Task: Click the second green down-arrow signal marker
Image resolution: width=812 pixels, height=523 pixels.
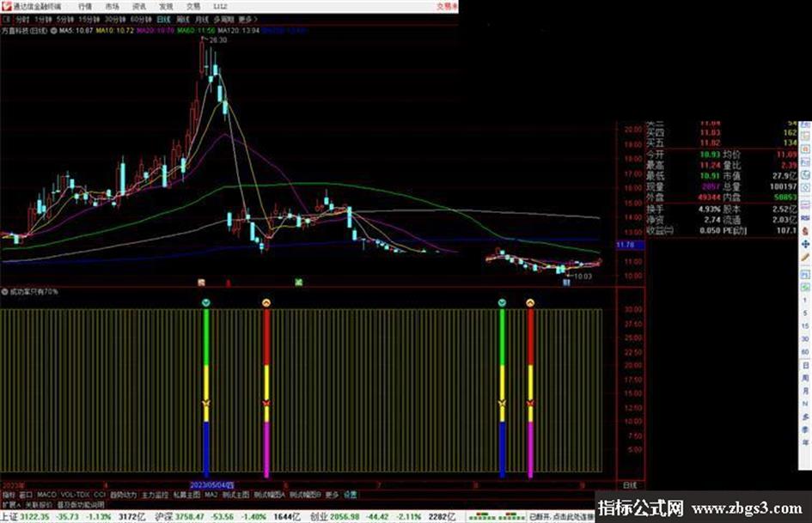Action: [x=502, y=302]
